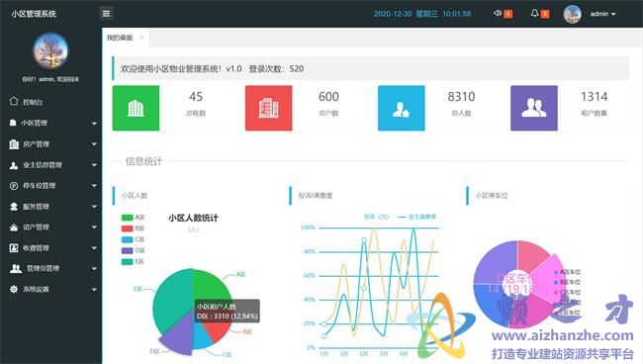Image resolution: width=643 pixels, height=364 pixels.
Task: Click the 房产管理 property icon
Action: tap(14, 143)
